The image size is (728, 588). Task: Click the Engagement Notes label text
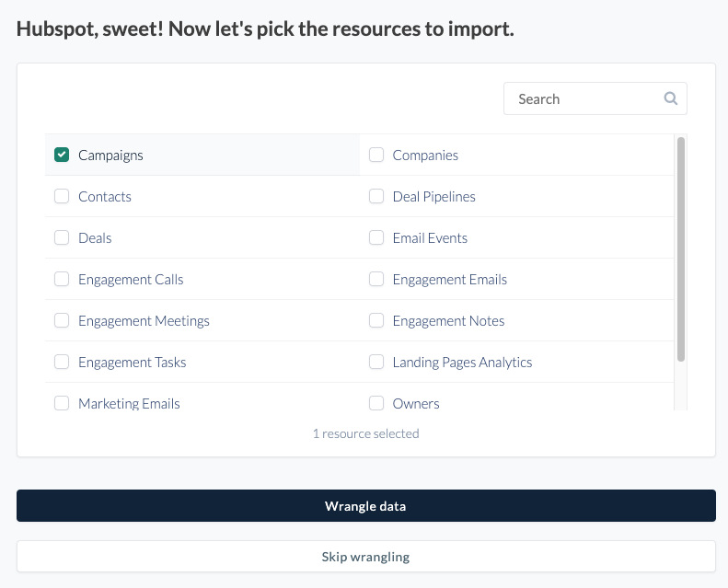[448, 321]
